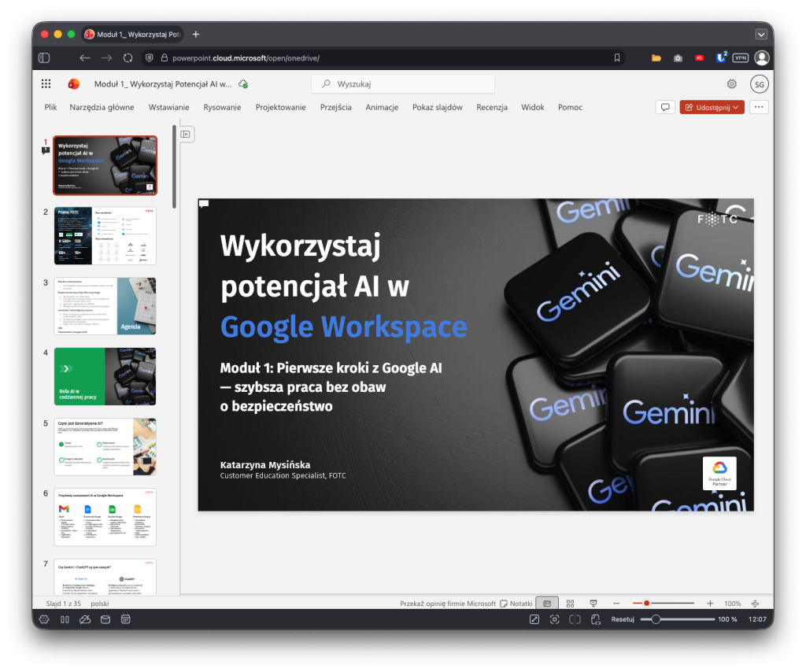This screenshot has width=806, height=672.
Task: Click the polski language indicator
Action: [100, 604]
